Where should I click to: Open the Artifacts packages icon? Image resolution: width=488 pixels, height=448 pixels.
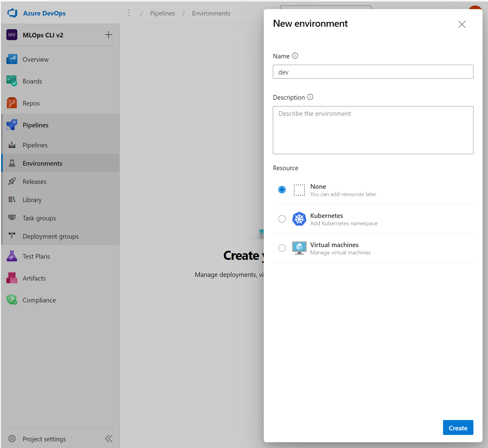click(x=12, y=277)
